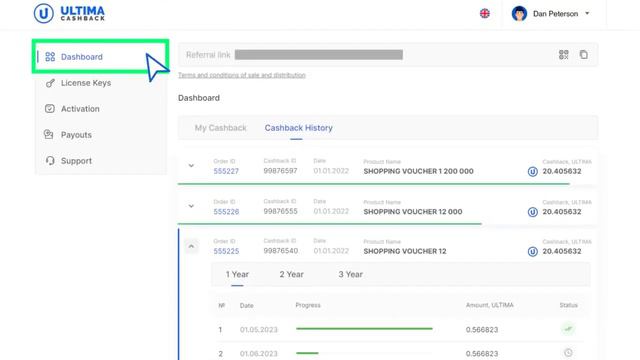
Task: Click Cashback ID 99876540
Action: coord(280,251)
